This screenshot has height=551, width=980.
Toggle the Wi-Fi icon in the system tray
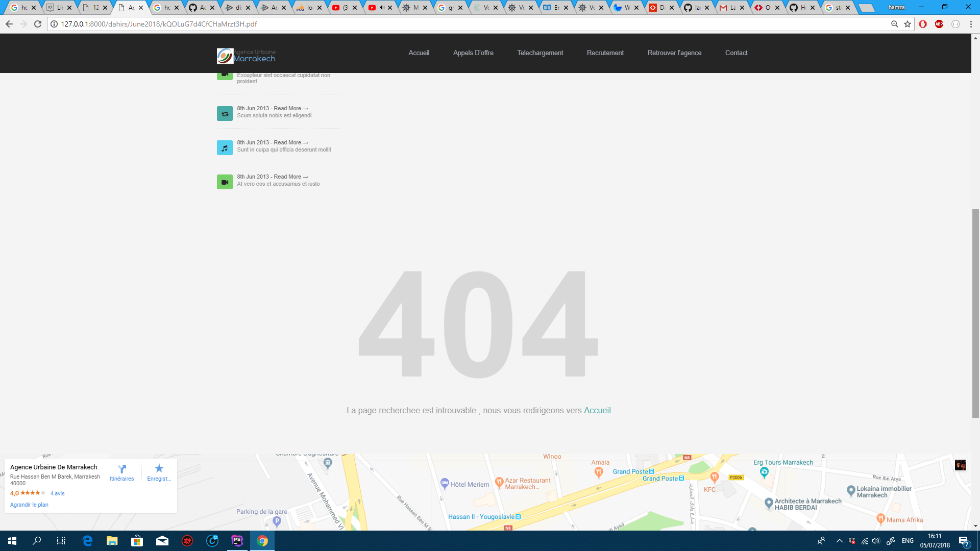865,541
